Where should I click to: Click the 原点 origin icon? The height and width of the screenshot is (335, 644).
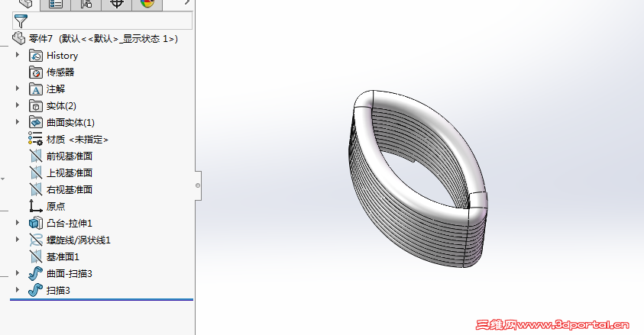[36, 206]
